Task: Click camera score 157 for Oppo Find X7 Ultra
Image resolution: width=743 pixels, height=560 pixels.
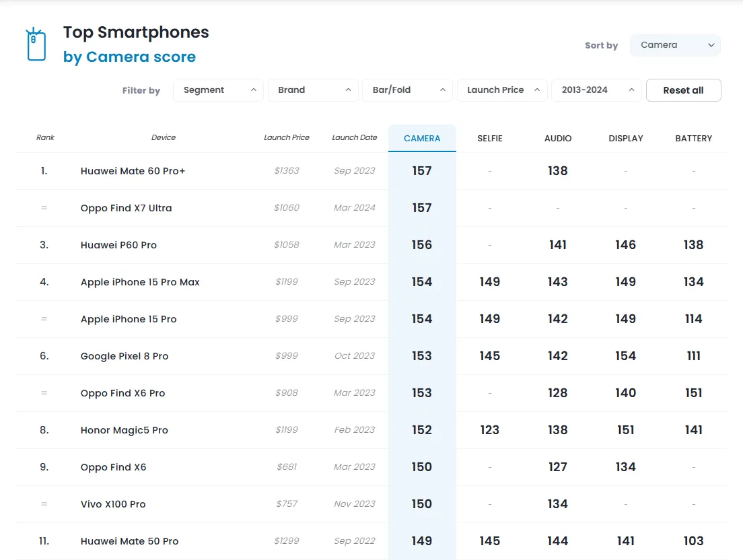Action: 422,208
